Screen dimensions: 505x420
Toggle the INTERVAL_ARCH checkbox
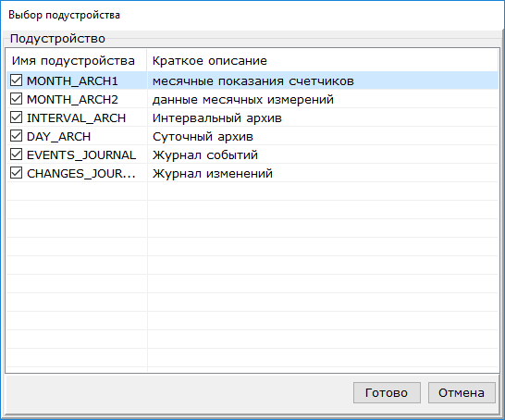16,117
